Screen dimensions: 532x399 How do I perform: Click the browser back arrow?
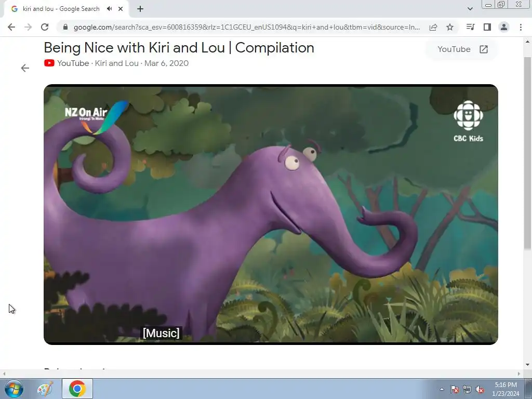point(11,27)
